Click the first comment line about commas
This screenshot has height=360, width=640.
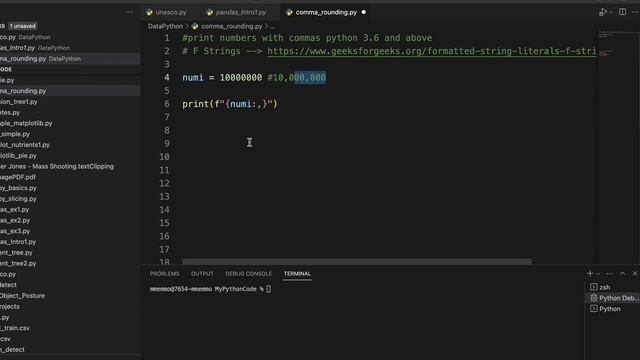(307, 38)
